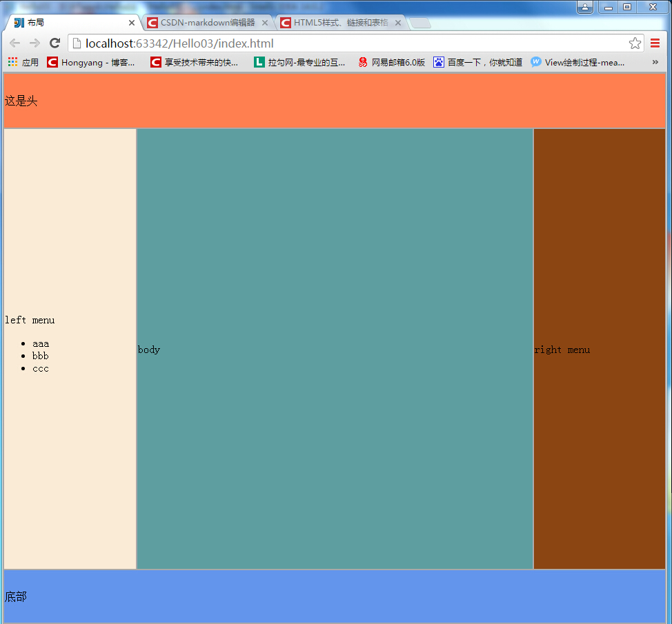
Task: Close the CSDN-markdown编辑器 tab
Action: tap(265, 23)
